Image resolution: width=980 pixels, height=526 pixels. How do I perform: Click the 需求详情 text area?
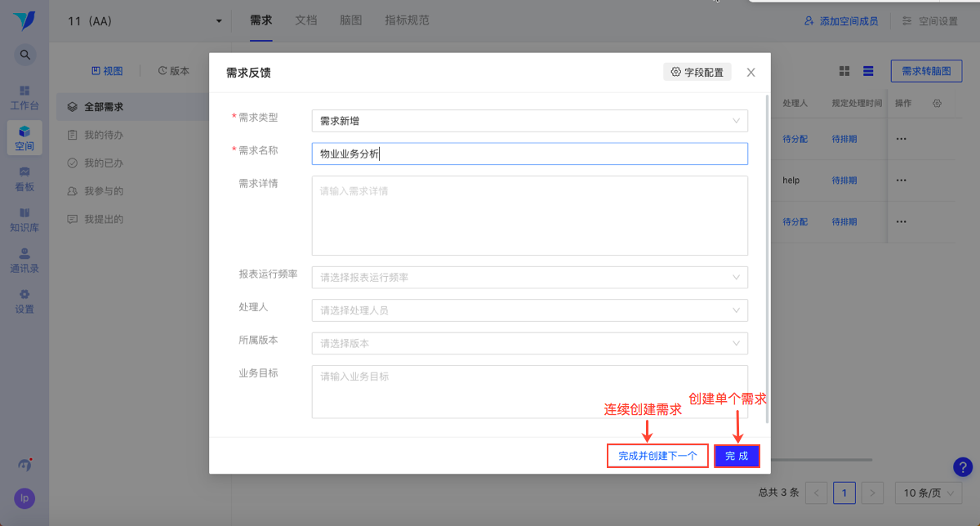pos(529,216)
